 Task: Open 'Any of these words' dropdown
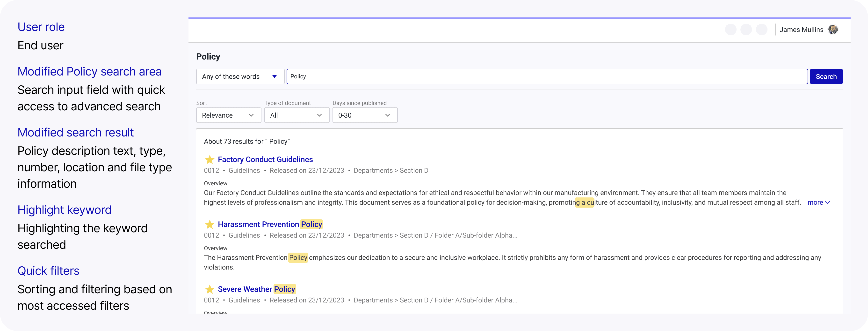click(240, 77)
